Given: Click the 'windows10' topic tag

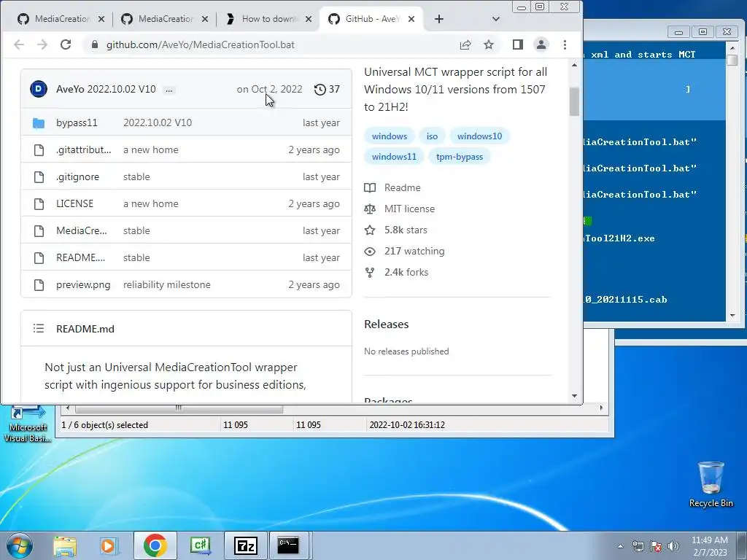Looking at the screenshot, I should pos(480,136).
